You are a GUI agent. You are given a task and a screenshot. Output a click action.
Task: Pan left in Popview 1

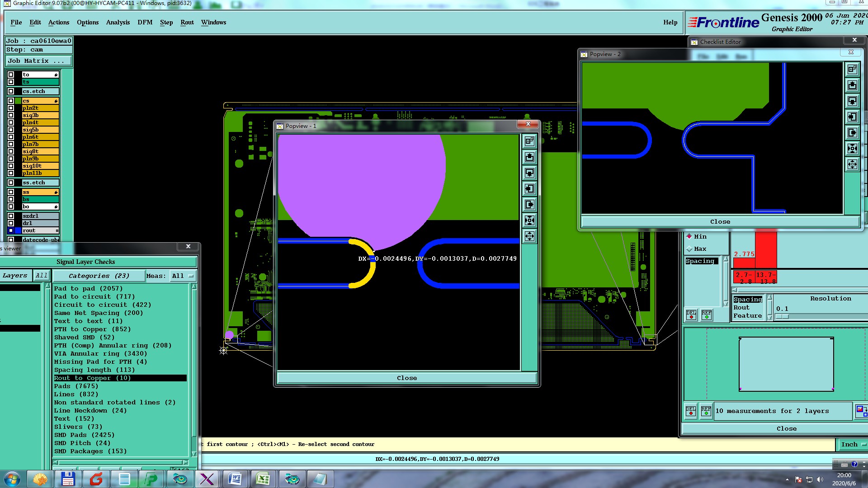tap(529, 189)
